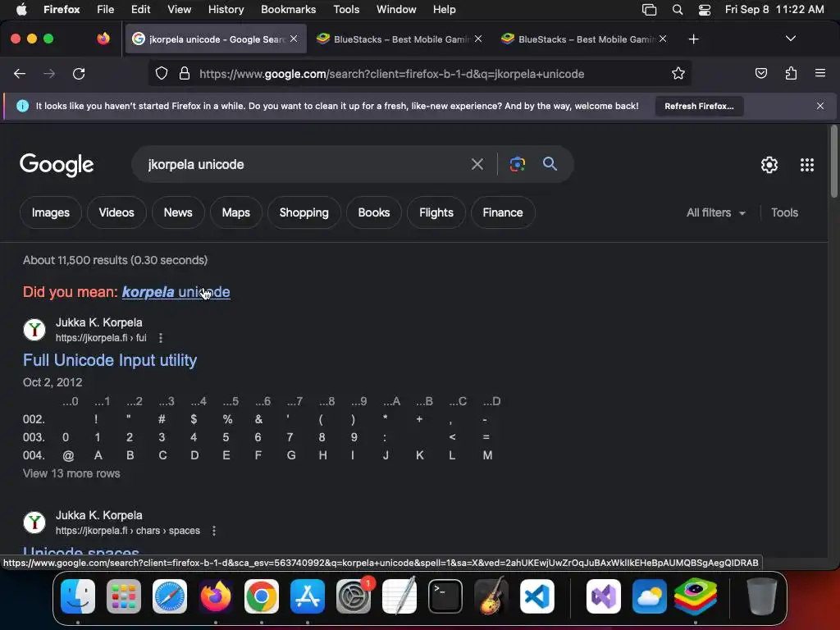840x630 pixels.
Task: Dismiss the Refresh Firefox notification bar
Action: coord(820,106)
